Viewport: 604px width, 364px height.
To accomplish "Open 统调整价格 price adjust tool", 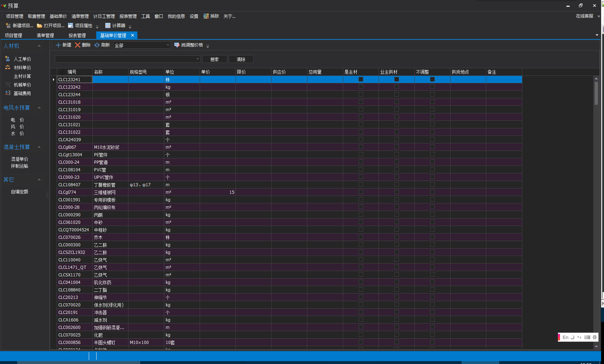I will pos(177,45).
